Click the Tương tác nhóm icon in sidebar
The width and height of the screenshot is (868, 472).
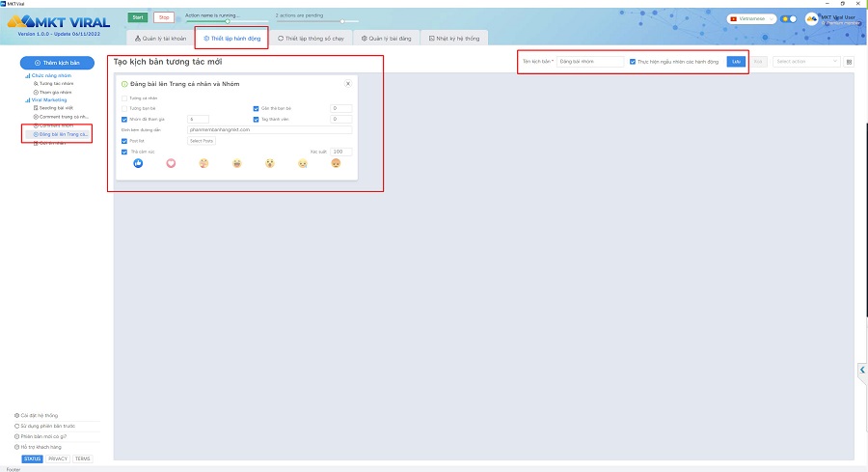36,84
